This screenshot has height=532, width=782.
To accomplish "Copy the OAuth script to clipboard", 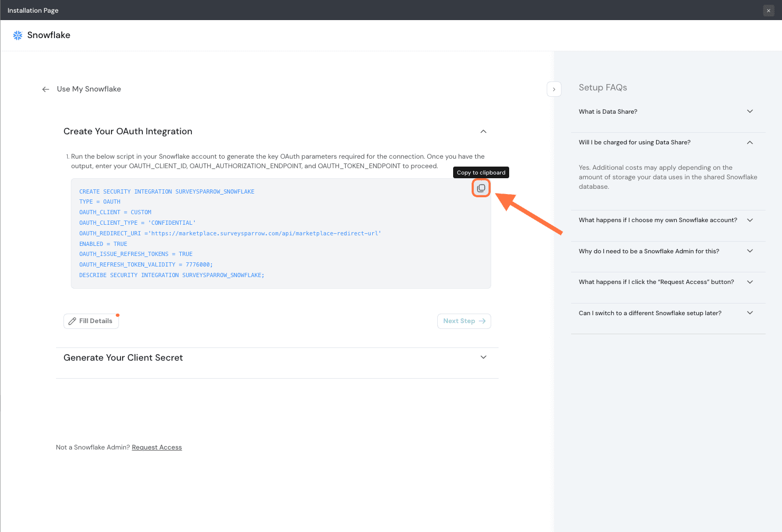I will [x=481, y=188].
